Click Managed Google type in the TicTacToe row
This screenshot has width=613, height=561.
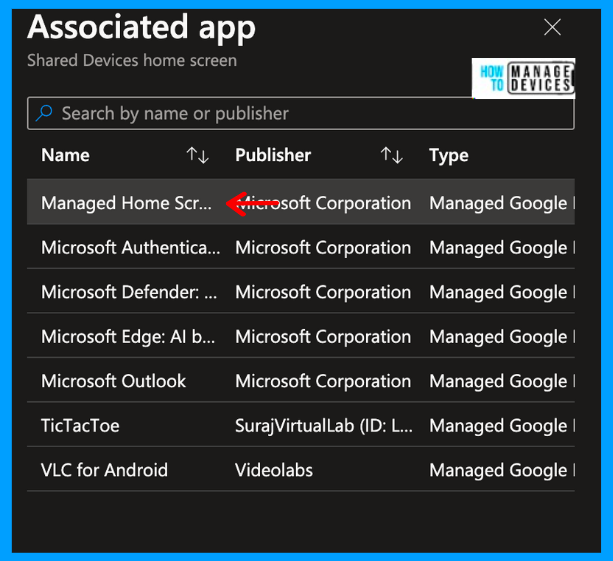502,426
